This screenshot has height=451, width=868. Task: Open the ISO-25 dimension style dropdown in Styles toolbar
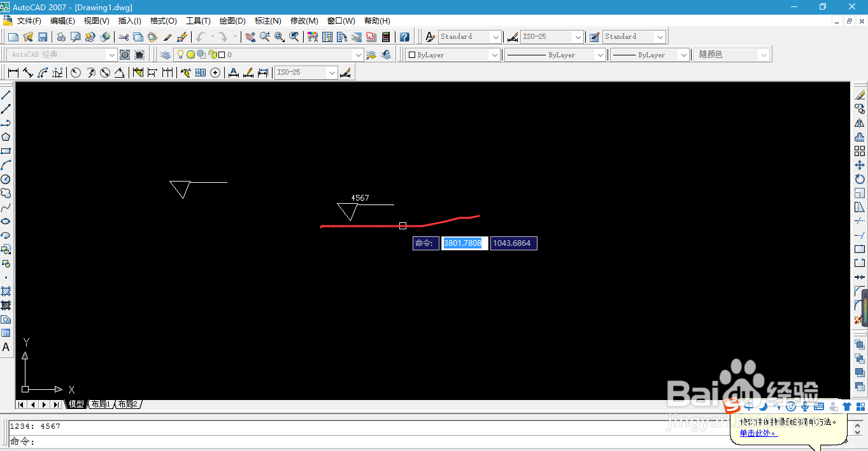click(x=578, y=37)
